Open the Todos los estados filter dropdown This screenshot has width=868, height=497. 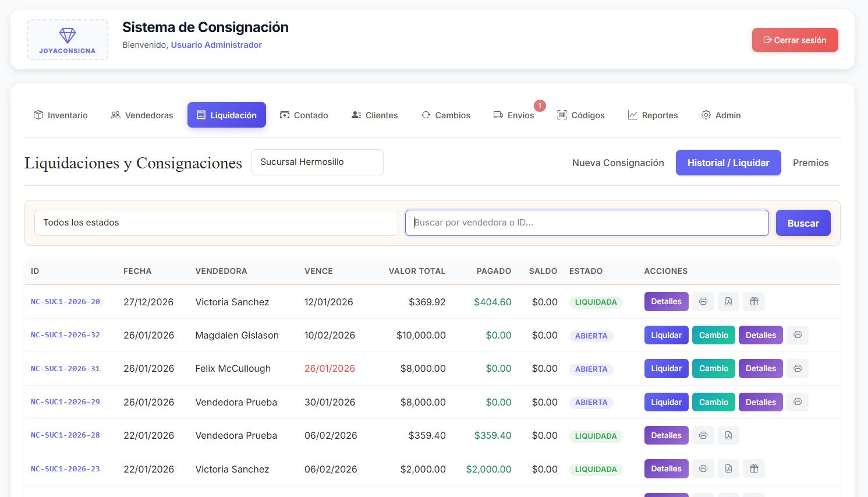tap(216, 223)
